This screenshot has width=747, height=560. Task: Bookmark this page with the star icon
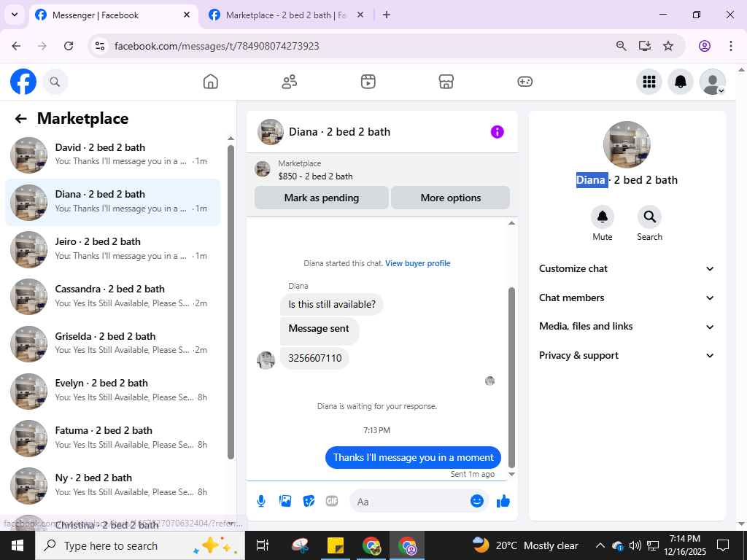[x=668, y=46]
